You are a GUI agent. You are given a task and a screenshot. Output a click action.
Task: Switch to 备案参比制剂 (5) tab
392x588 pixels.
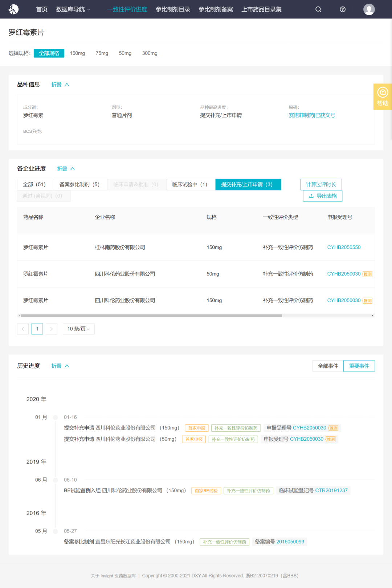pos(81,184)
